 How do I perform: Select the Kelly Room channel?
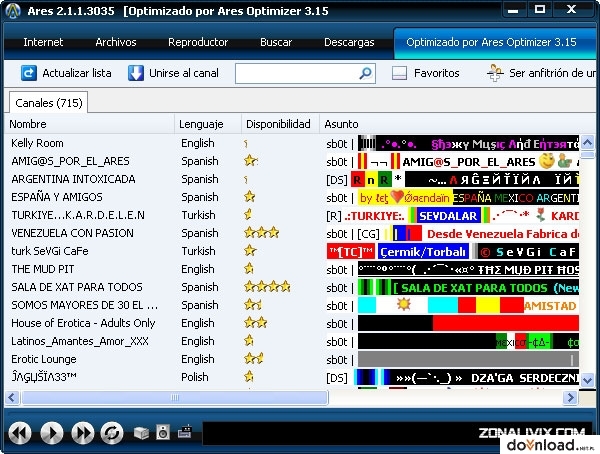[x=37, y=143]
